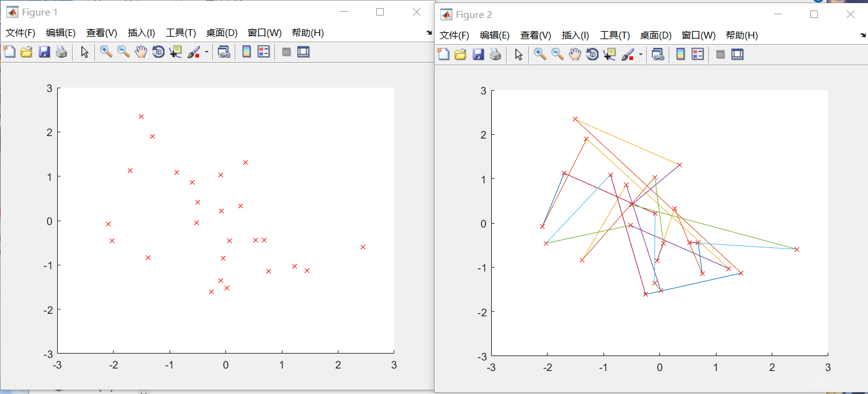Activate Zoom Out tool in Figure 2
The width and height of the screenshot is (868, 394).
558,55
